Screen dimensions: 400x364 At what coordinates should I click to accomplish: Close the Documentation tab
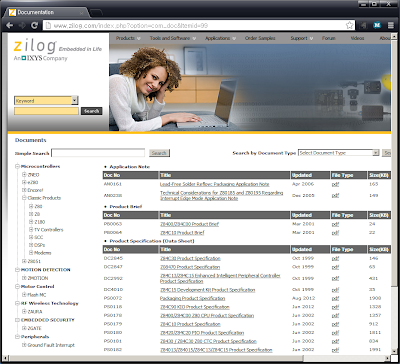tap(82, 13)
